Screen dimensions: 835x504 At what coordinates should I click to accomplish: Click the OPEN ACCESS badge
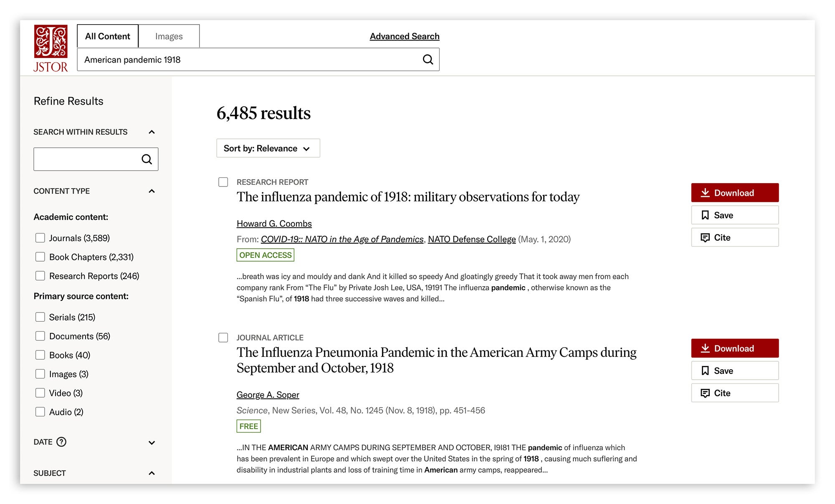pyautogui.click(x=266, y=255)
